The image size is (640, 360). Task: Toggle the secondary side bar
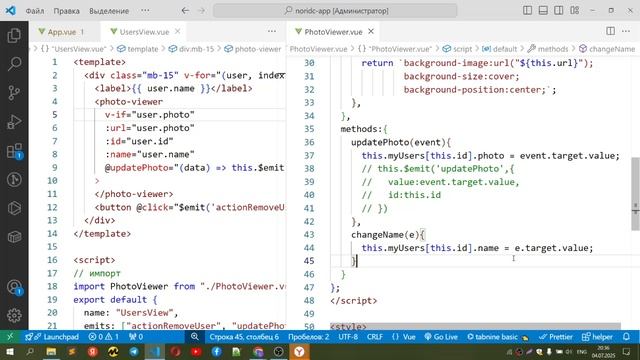click(x=559, y=11)
